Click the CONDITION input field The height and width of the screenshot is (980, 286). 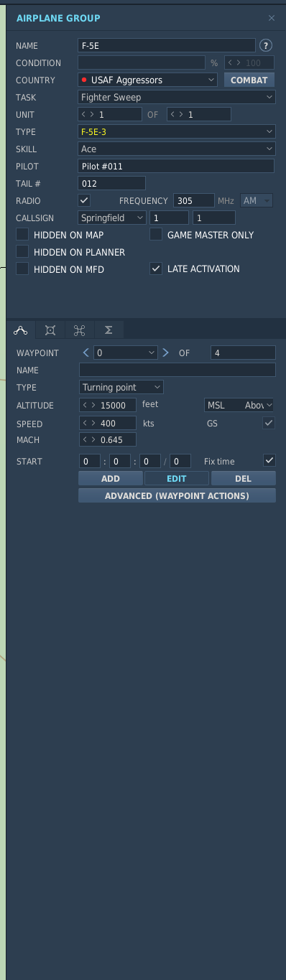(x=142, y=62)
